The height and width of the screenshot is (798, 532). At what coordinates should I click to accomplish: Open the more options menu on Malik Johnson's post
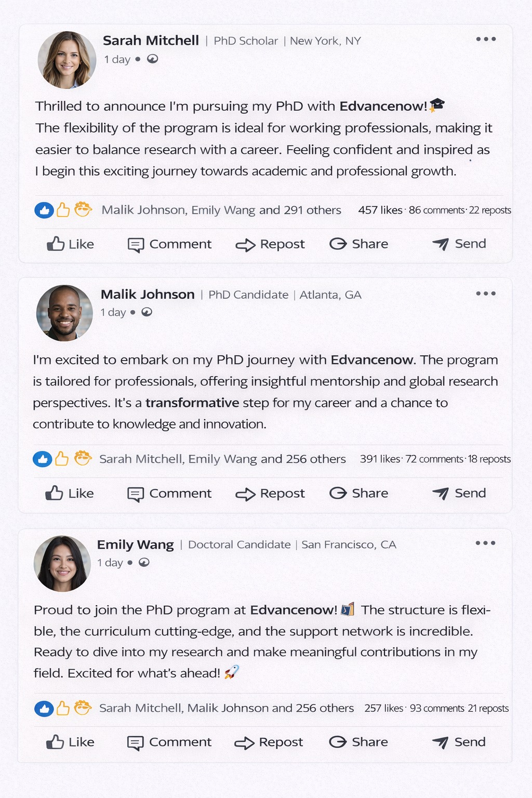coord(486,294)
